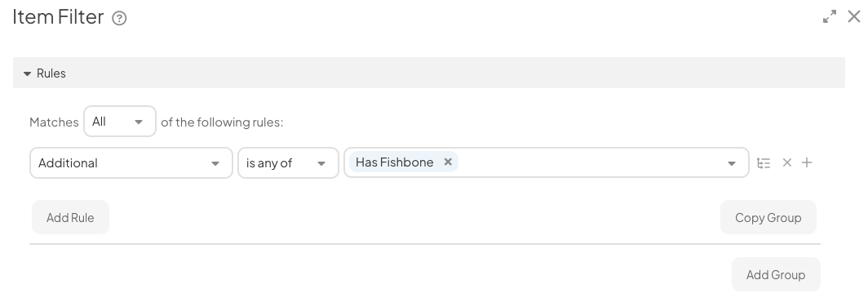Open the Additional field dropdown

(131, 163)
